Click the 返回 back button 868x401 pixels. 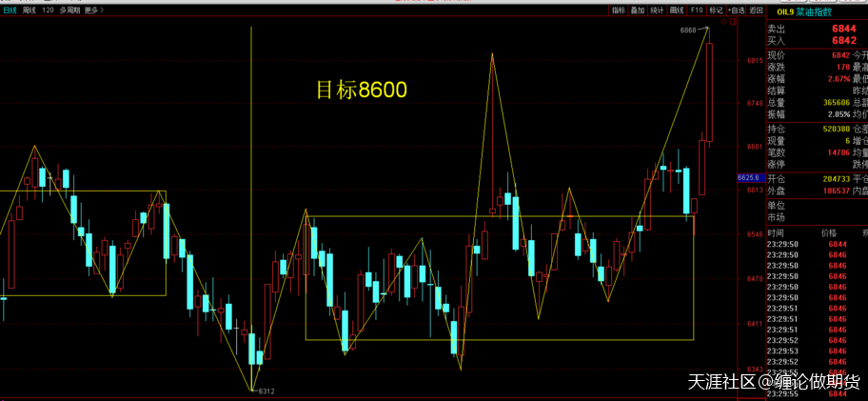[x=757, y=10]
